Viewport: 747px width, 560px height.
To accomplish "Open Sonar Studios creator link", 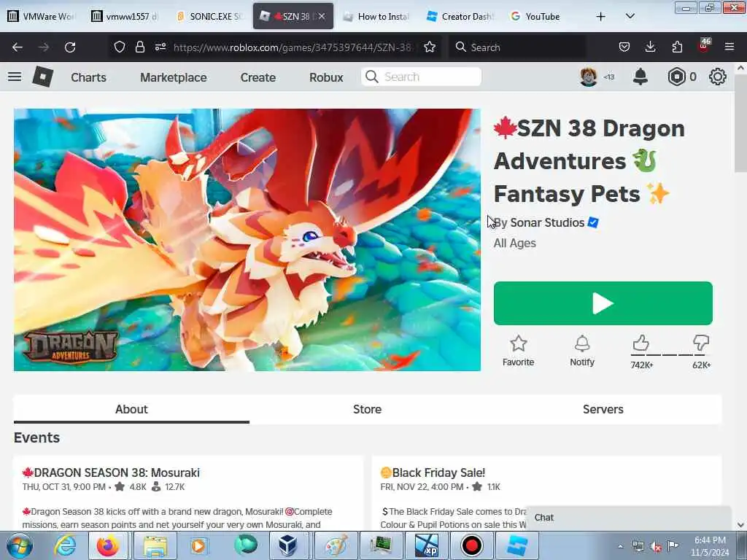I will pyautogui.click(x=547, y=222).
